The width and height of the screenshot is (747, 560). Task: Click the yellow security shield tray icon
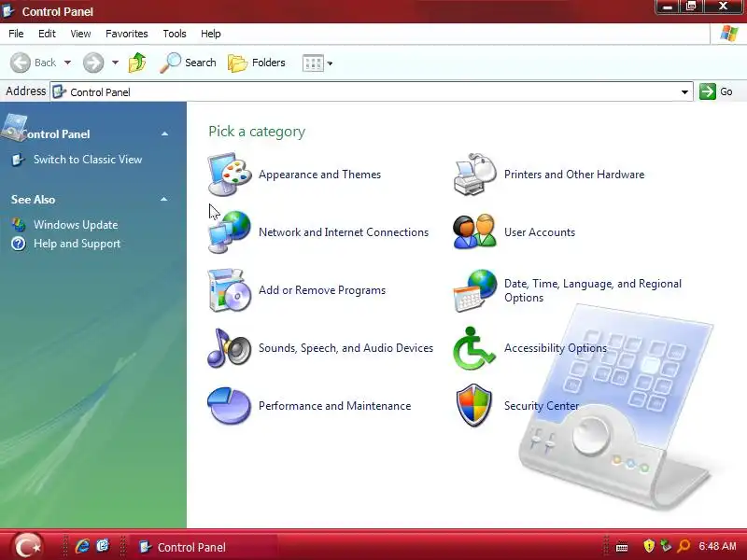[648, 546]
